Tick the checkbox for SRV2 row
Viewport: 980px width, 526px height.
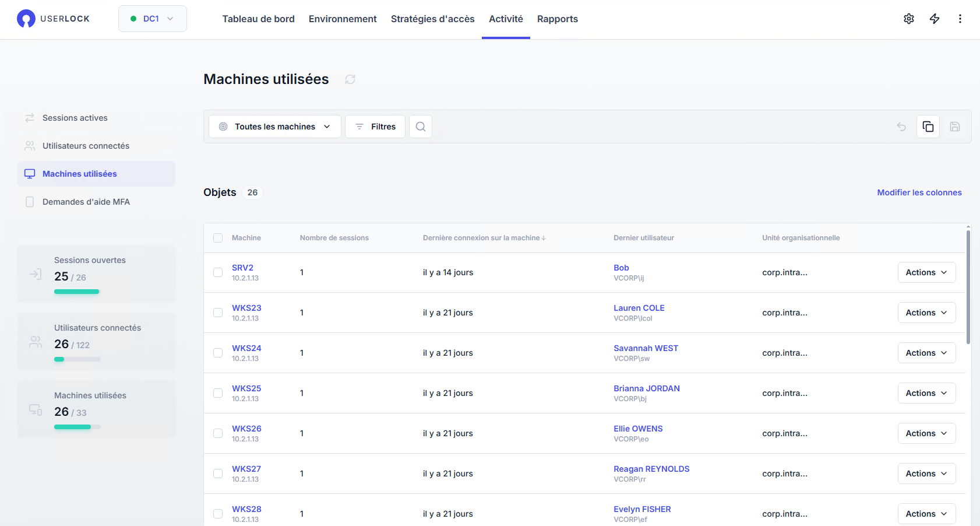click(x=218, y=272)
